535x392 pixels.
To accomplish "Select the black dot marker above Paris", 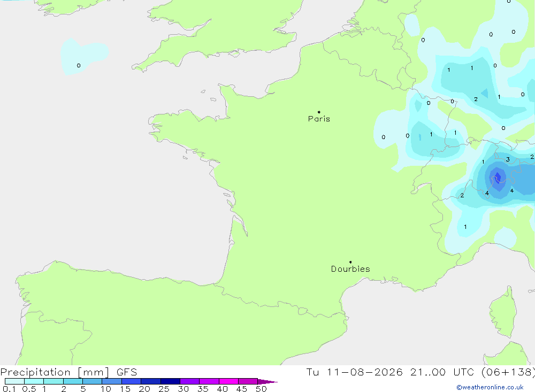I will (x=319, y=112).
